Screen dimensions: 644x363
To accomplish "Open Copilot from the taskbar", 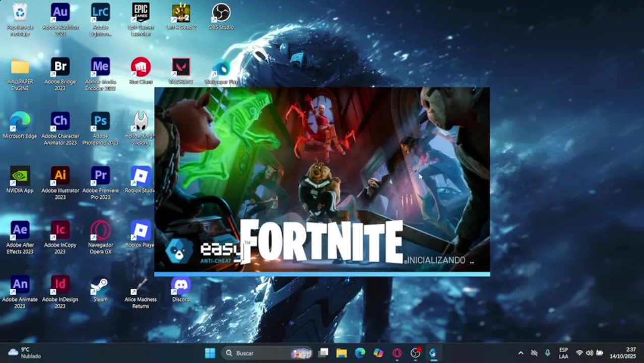I will pos(378,353).
